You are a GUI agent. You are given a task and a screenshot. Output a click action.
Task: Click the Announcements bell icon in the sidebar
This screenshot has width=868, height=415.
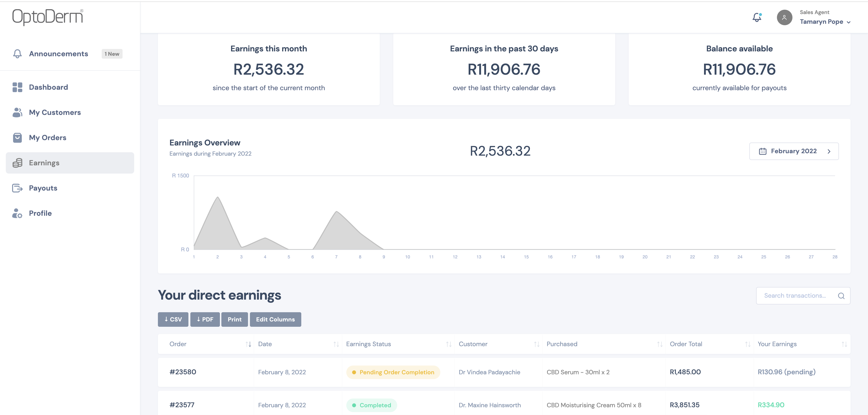coord(17,54)
